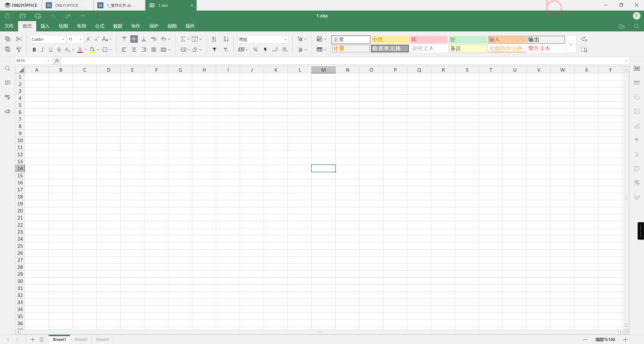
Task: Switch to the 插入 ribbon tab
Action: tap(45, 26)
